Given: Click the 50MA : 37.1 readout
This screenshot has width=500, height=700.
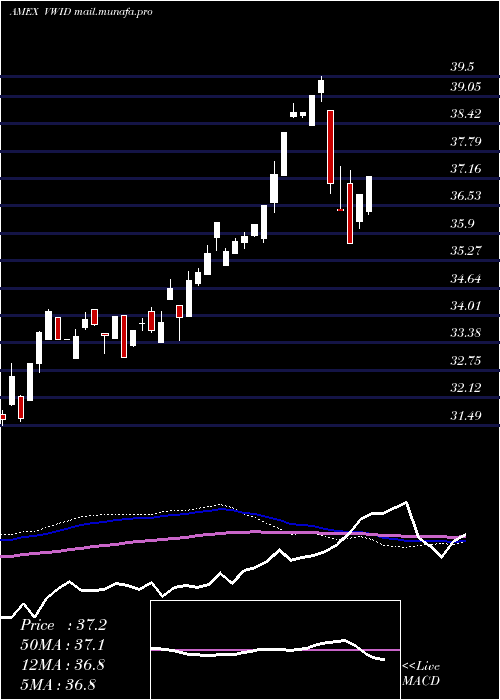Looking at the screenshot, I should (x=63, y=645).
